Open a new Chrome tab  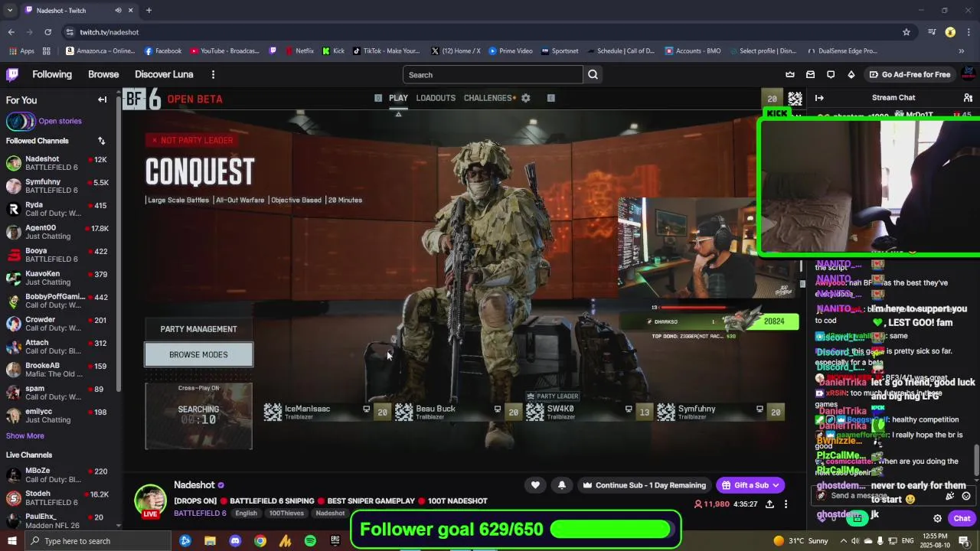[149, 11]
